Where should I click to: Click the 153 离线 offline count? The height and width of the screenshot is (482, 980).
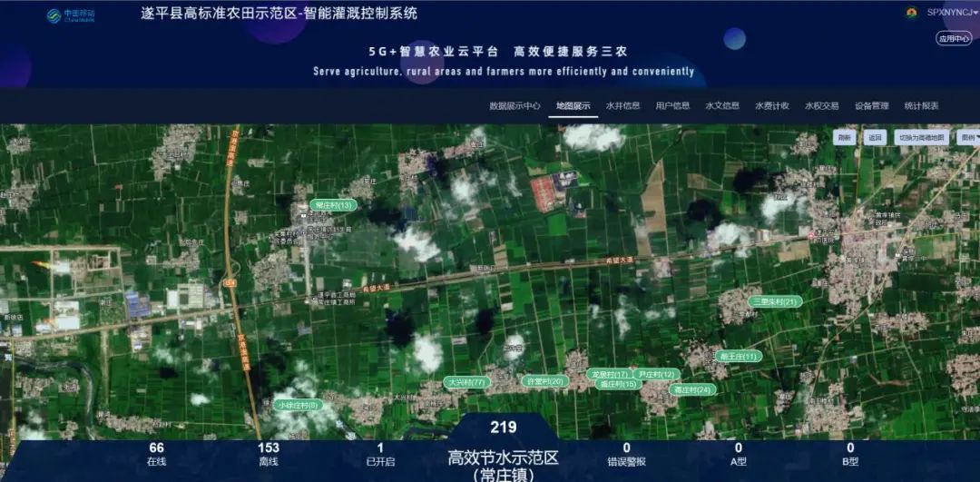pyautogui.click(x=269, y=453)
